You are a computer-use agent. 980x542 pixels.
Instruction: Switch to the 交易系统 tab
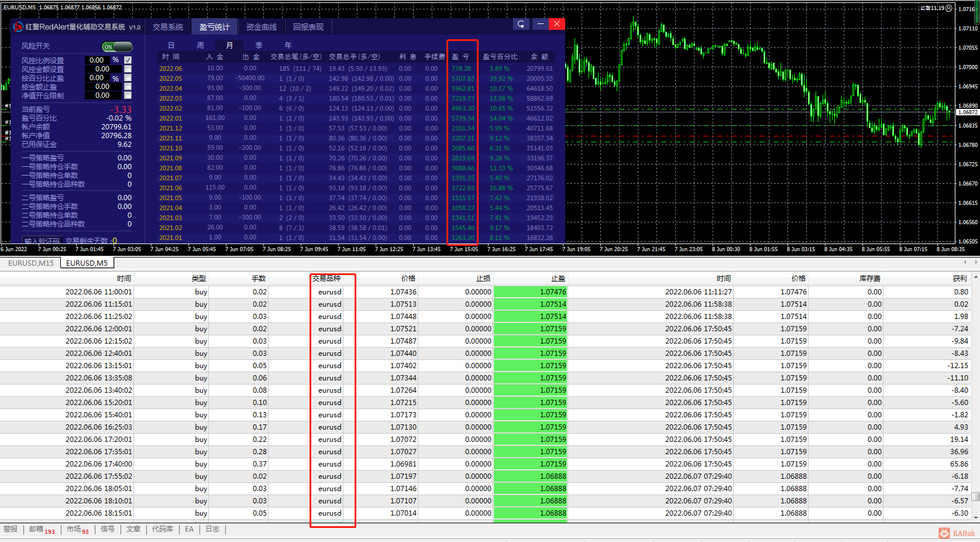tap(168, 27)
